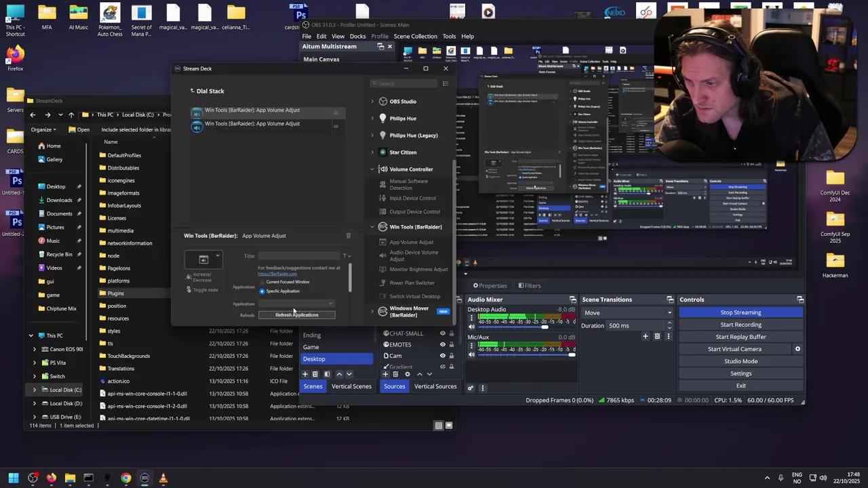Expand the Canon EOS 90D tree node in Explorer
The height and width of the screenshot is (488, 868).
[35, 349]
